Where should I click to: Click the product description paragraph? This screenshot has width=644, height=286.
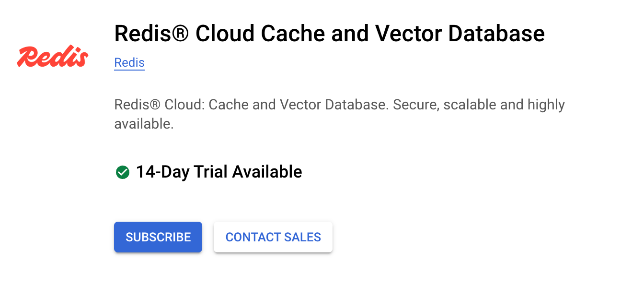339,114
